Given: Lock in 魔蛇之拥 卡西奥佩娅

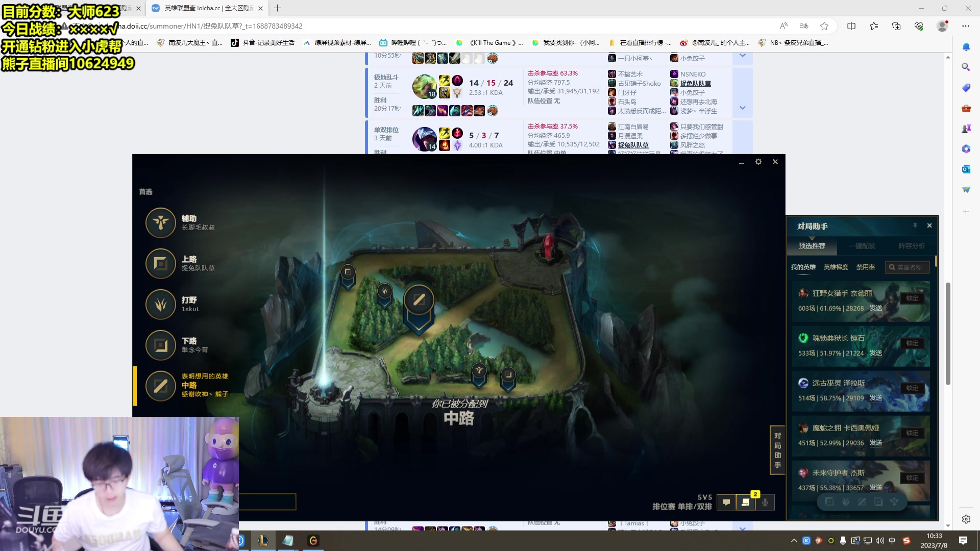Looking at the screenshot, I should tap(912, 433).
